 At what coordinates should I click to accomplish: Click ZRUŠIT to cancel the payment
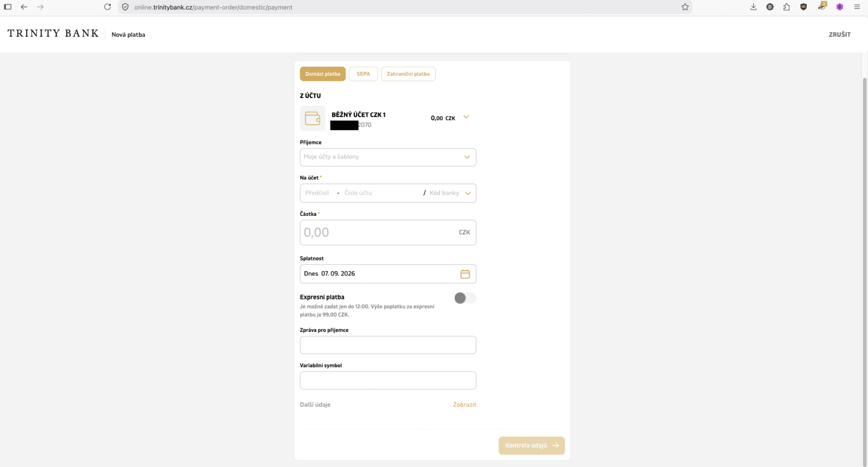[x=840, y=34]
